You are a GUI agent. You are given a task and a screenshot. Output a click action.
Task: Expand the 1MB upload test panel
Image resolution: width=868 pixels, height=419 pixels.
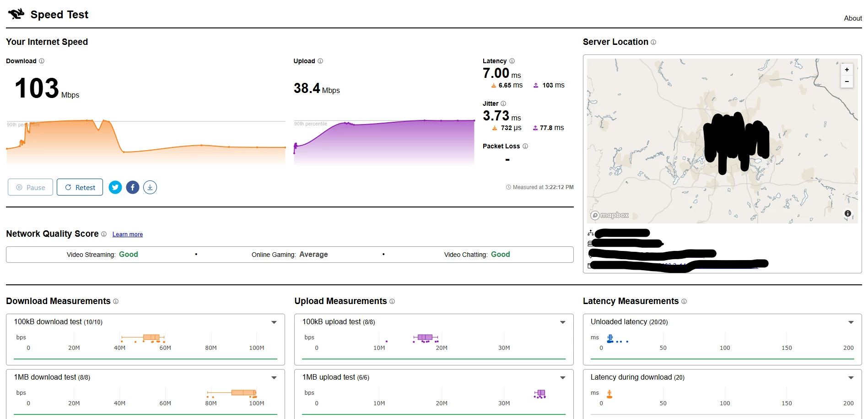(x=563, y=378)
